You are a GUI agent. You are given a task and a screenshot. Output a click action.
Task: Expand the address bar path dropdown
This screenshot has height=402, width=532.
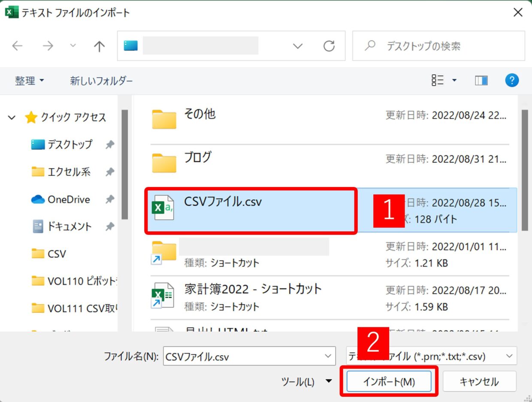(x=298, y=46)
